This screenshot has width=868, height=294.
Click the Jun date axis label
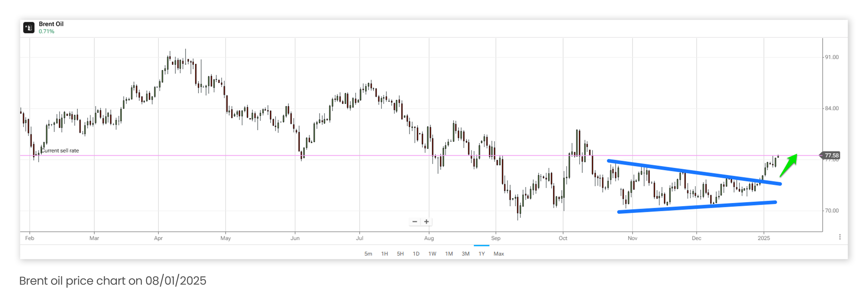(295, 238)
